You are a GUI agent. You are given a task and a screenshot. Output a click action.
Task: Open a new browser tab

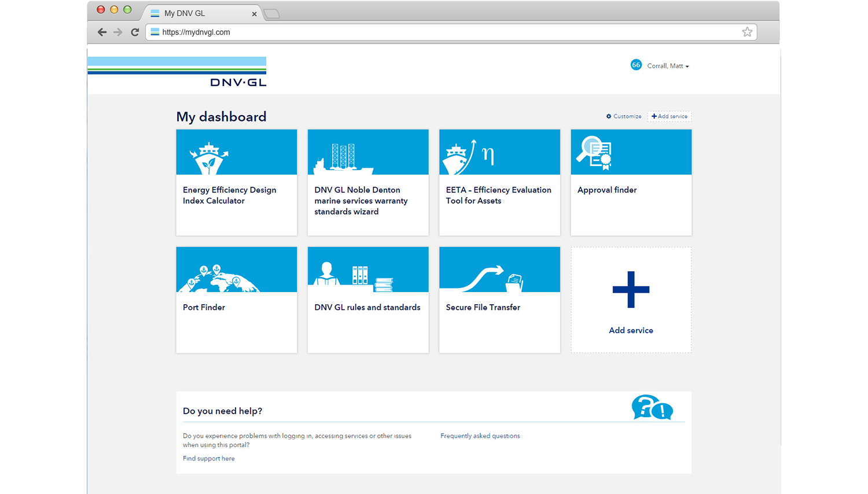[x=271, y=14]
